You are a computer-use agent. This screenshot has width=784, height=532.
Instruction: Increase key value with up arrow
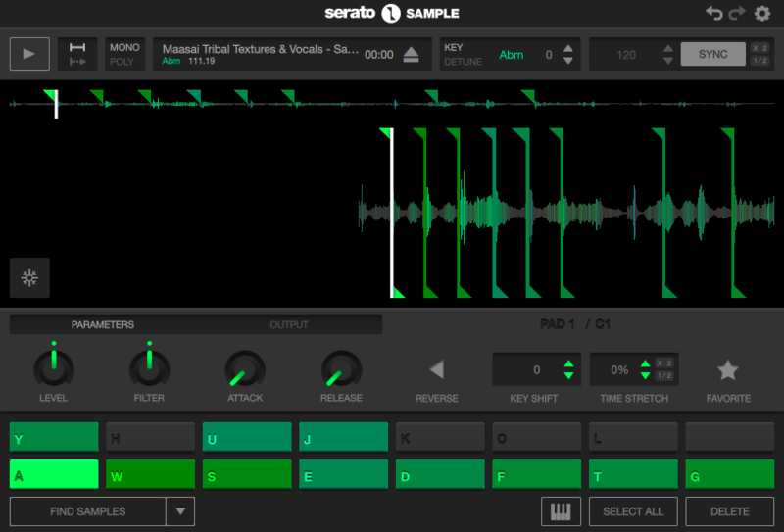tap(568, 49)
